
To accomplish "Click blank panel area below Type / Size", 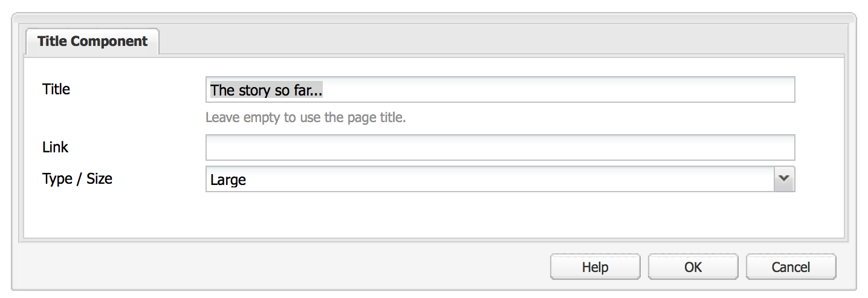I will [x=484, y=215].
